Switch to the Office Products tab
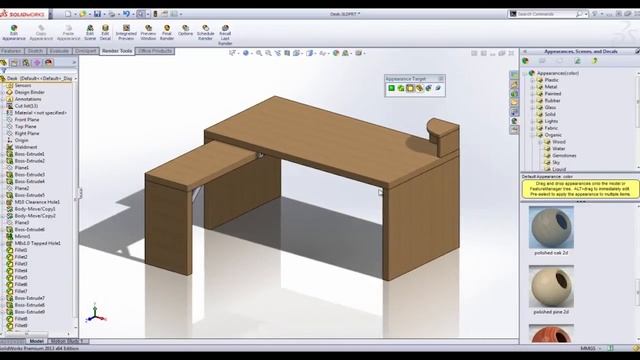This screenshot has height=360, width=640. [x=155, y=51]
